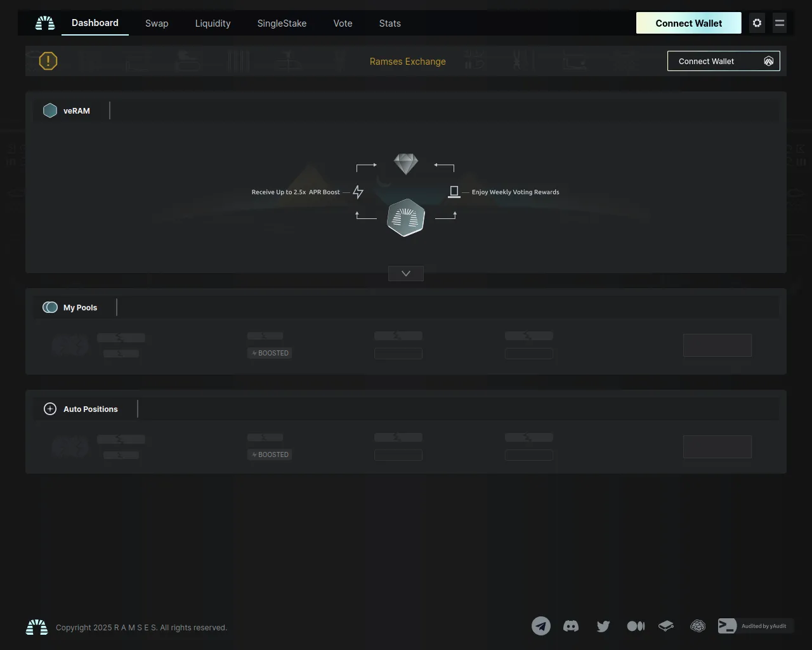Open the settings gear in the header

pos(757,23)
